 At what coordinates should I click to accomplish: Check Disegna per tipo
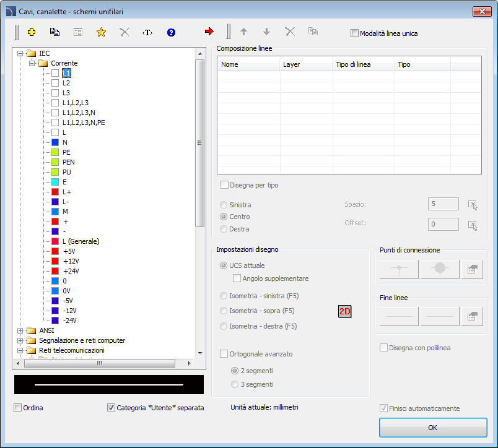(x=224, y=185)
